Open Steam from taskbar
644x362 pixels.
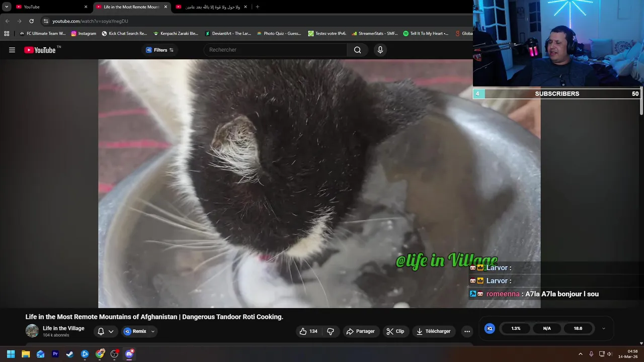(x=70, y=354)
